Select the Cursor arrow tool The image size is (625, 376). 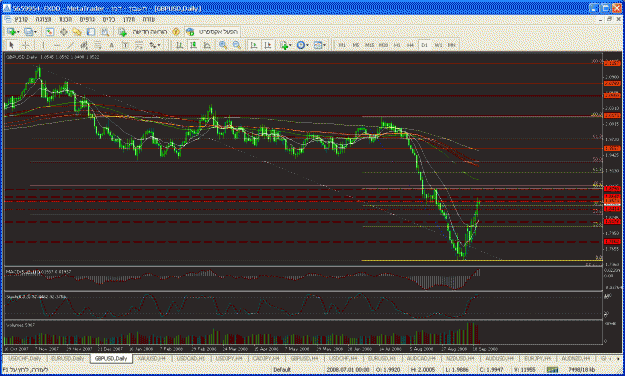pyautogui.click(x=12, y=45)
